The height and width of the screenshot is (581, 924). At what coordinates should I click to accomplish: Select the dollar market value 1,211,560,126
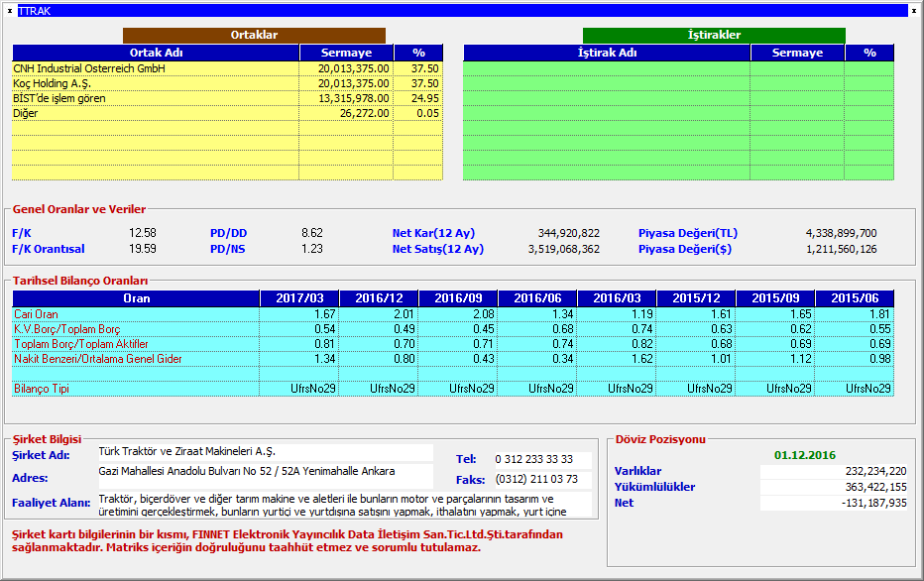coord(842,249)
